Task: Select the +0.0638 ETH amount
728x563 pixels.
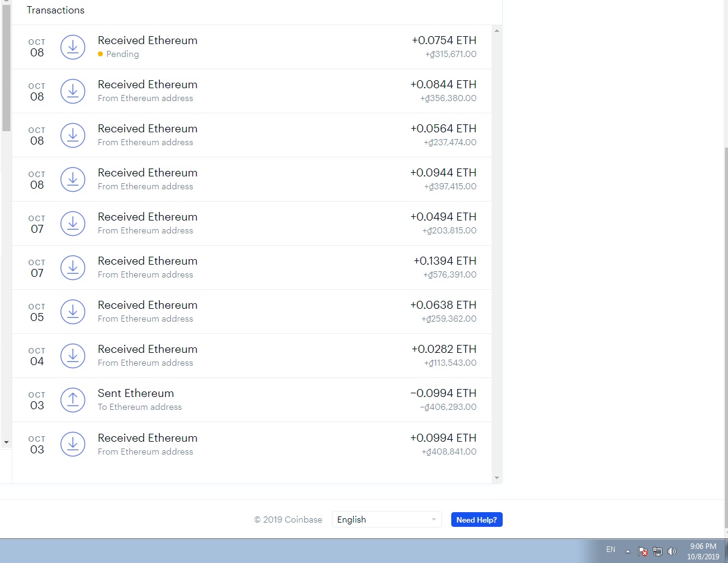Action: tap(443, 305)
